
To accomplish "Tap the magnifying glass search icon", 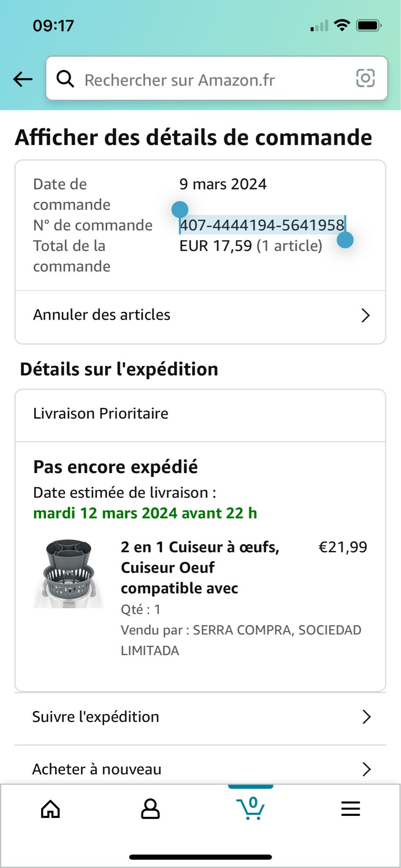I will coord(66,79).
